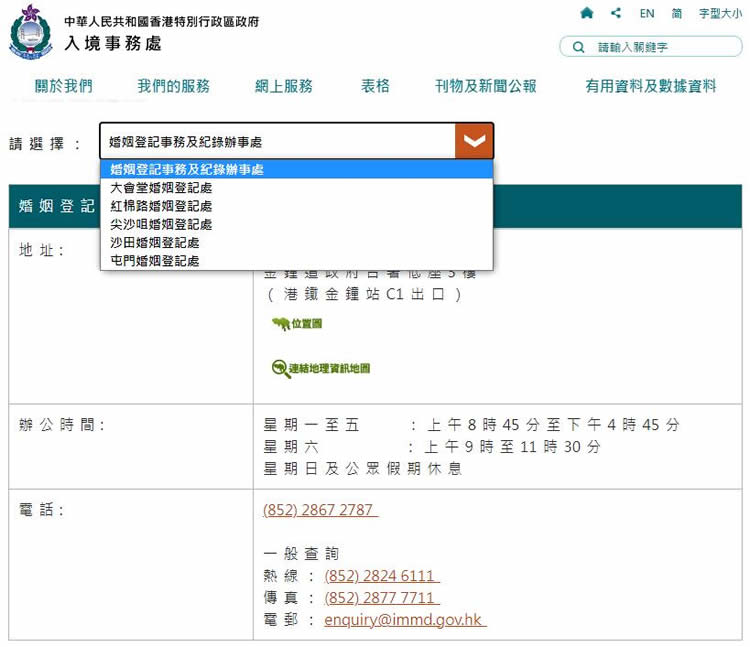Click the home icon in the top bar
This screenshot has width=750, height=647.
tap(586, 13)
